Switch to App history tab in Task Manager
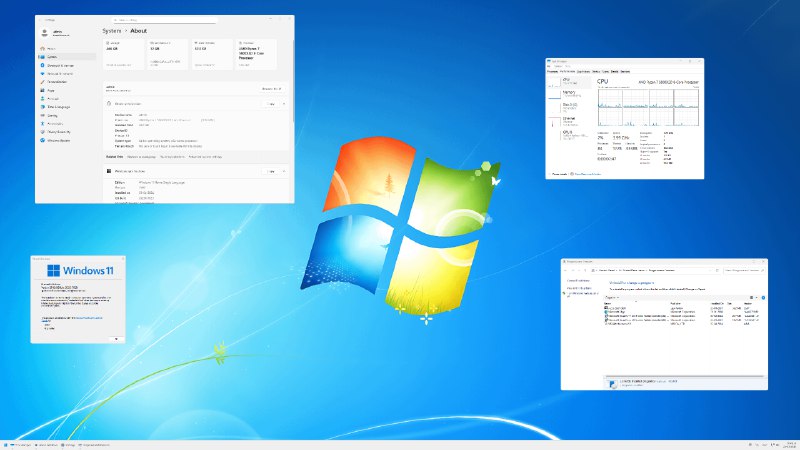 583,71
